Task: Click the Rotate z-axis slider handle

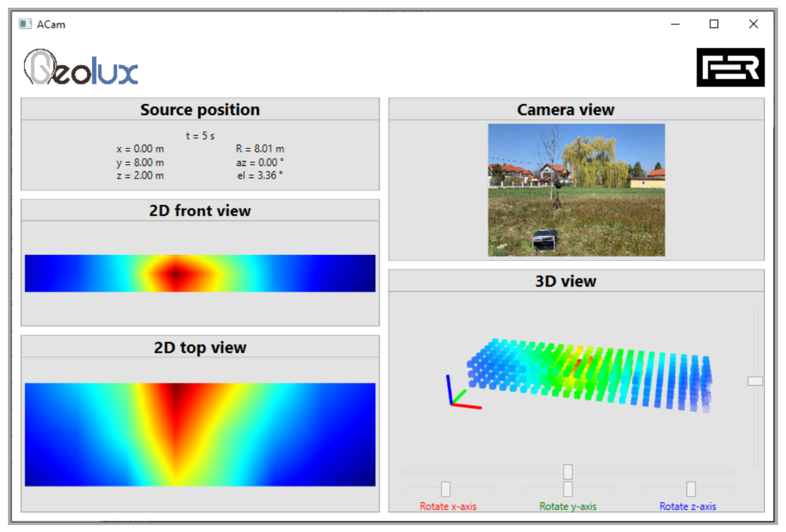Action: point(691,489)
